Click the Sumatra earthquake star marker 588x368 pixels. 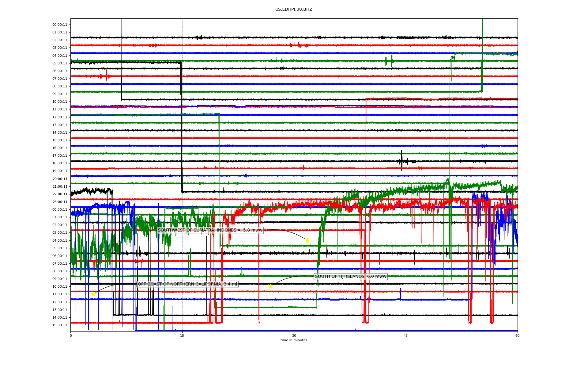[307, 240]
